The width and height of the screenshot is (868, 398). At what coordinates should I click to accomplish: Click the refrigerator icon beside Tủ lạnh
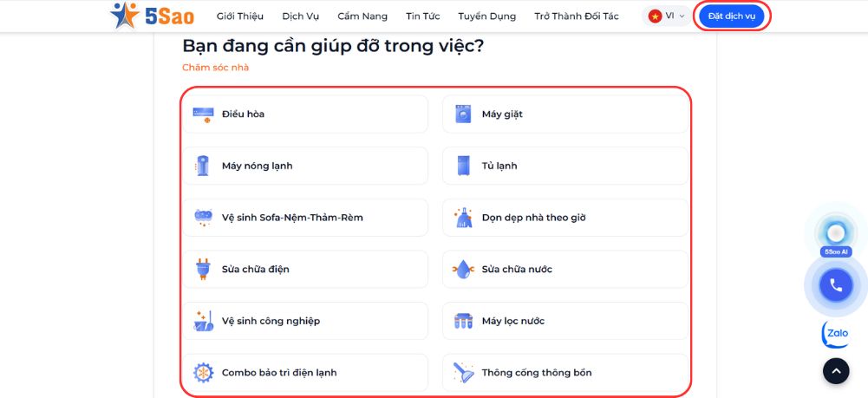pyautogui.click(x=463, y=166)
